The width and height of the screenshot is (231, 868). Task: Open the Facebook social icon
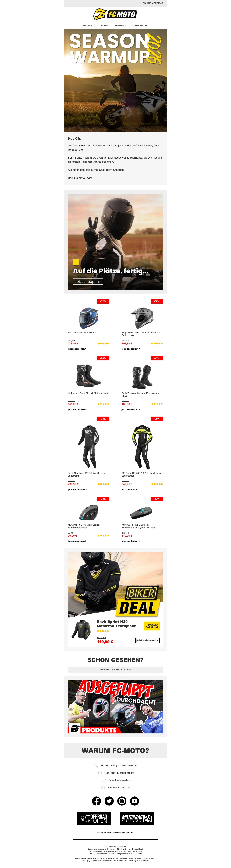tap(96, 801)
